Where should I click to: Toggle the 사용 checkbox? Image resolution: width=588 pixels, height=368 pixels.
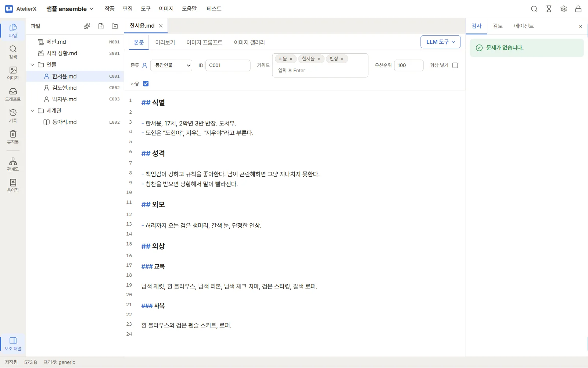(x=146, y=84)
